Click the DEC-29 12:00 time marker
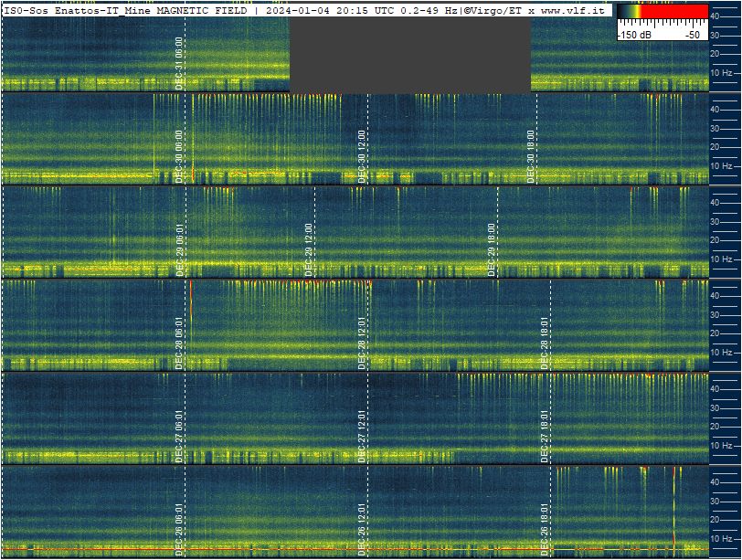742x560 pixels. tap(309, 249)
